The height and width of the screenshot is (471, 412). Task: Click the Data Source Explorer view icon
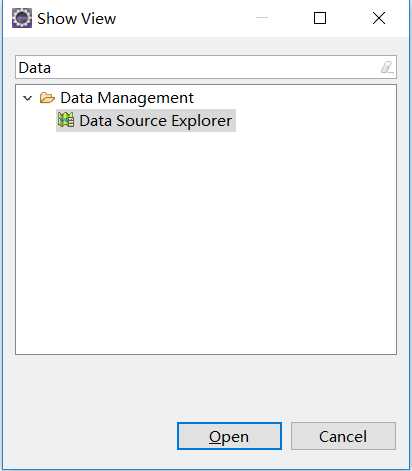coord(66,120)
